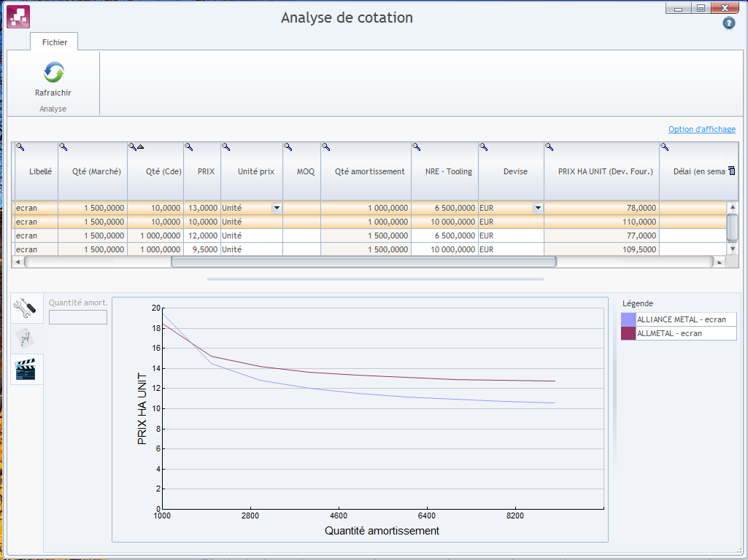Image resolution: width=748 pixels, height=560 pixels.
Task: Open the column chooser icon at the grid's right edge
Action: click(x=732, y=171)
